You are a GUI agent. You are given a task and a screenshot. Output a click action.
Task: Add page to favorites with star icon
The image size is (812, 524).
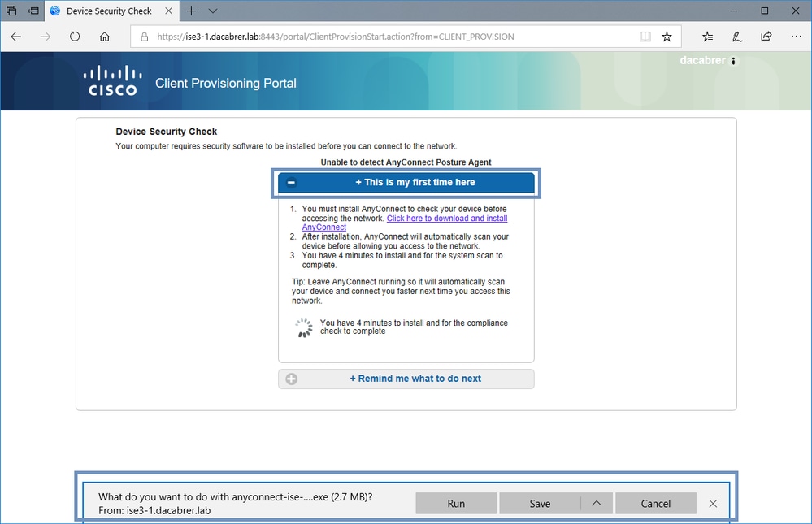667,37
